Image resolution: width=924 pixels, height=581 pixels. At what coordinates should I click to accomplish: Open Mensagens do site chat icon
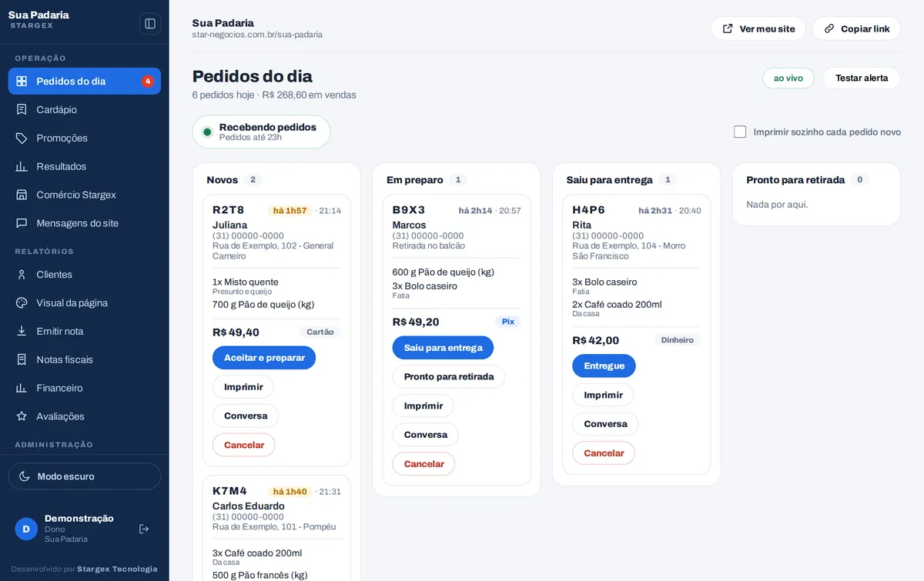tap(22, 223)
